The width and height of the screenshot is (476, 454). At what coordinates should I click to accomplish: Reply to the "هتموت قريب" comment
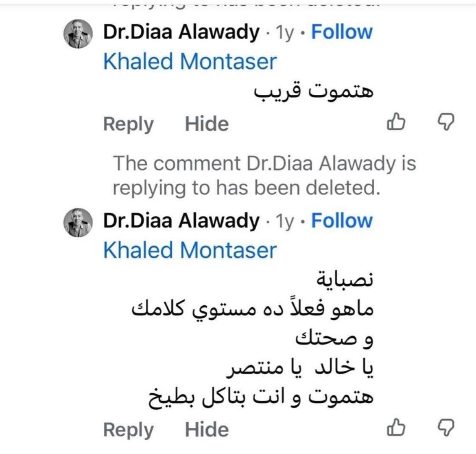[x=128, y=124]
